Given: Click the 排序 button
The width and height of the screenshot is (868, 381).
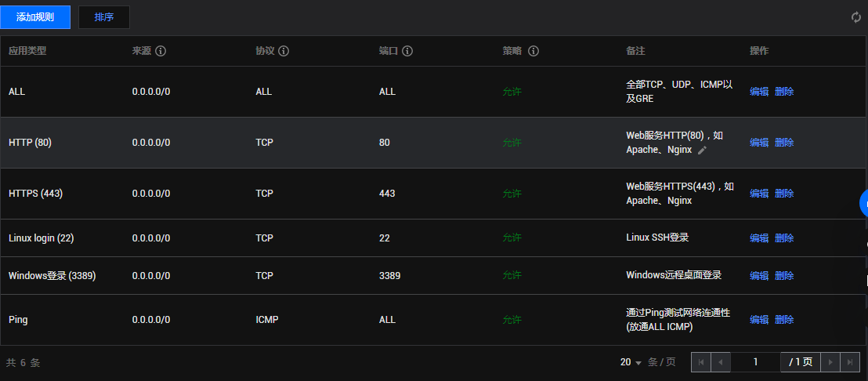Looking at the screenshot, I should (104, 17).
